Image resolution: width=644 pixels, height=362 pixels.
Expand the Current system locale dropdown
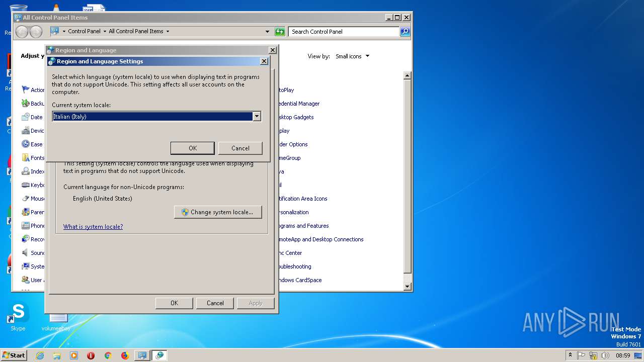(x=257, y=116)
